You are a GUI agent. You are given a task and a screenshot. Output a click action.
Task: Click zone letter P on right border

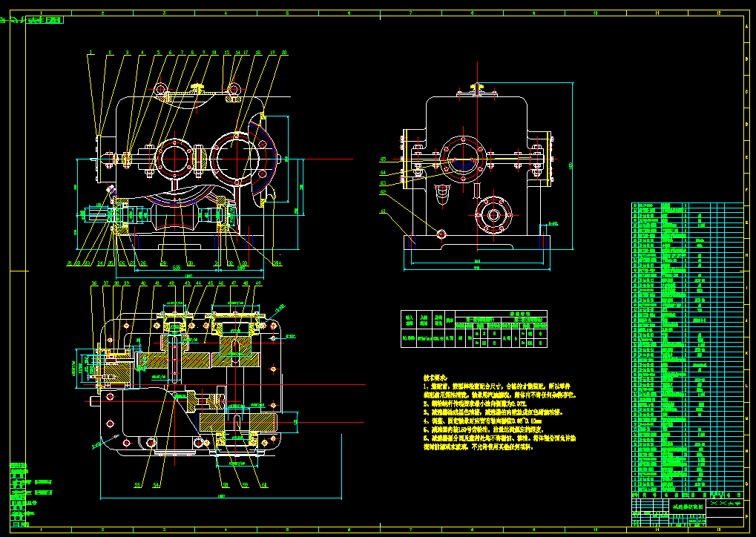click(x=747, y=516)
